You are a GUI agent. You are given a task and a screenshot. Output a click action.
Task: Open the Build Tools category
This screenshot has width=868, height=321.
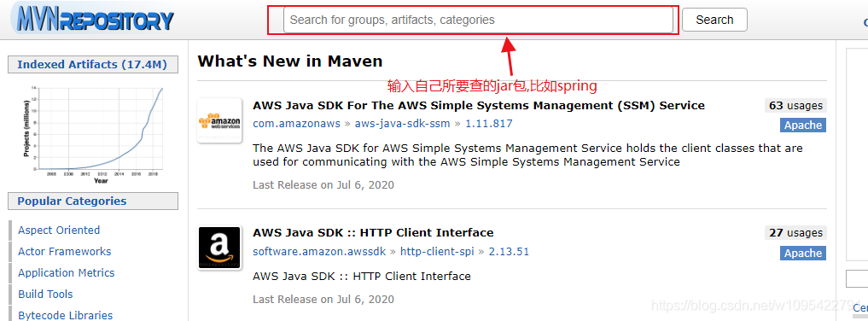pyautogui.click(x=45, y=294)
